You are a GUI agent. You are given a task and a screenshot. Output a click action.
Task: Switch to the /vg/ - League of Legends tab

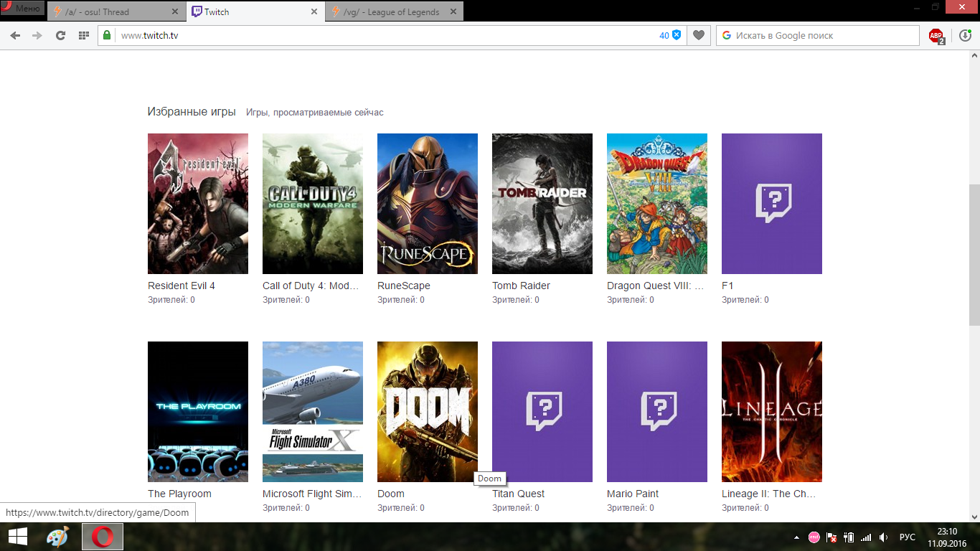(393, 11)
